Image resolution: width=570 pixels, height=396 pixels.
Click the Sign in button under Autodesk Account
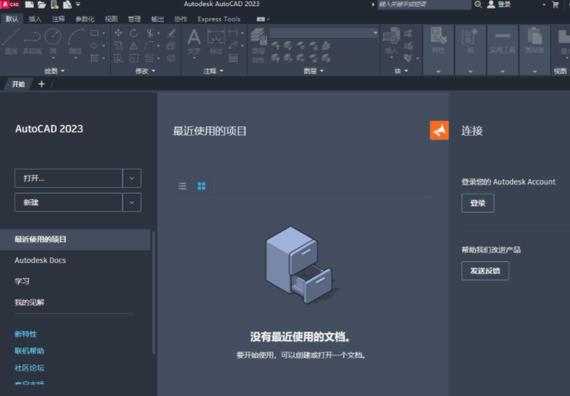coord(478,203)
